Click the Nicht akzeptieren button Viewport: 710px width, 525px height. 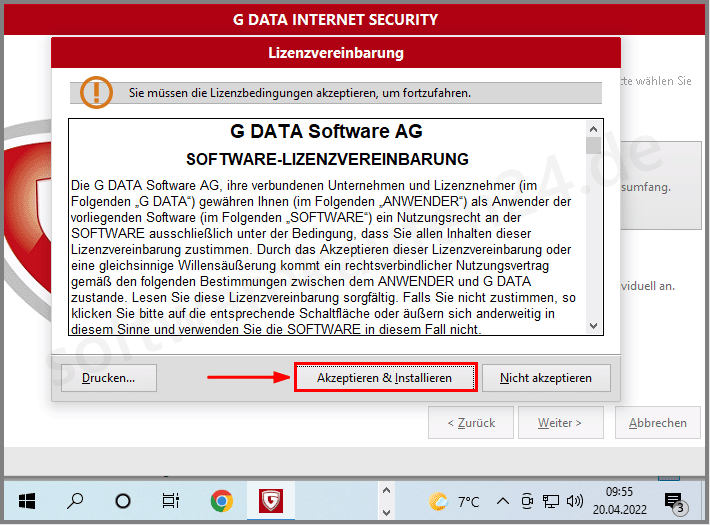tap(545, 378)
